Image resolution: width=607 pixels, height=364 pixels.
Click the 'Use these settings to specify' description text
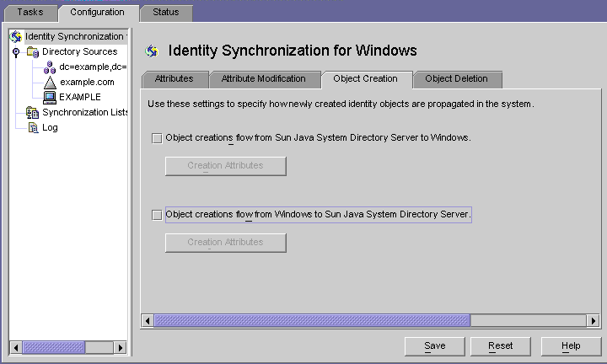coord(341,104)
